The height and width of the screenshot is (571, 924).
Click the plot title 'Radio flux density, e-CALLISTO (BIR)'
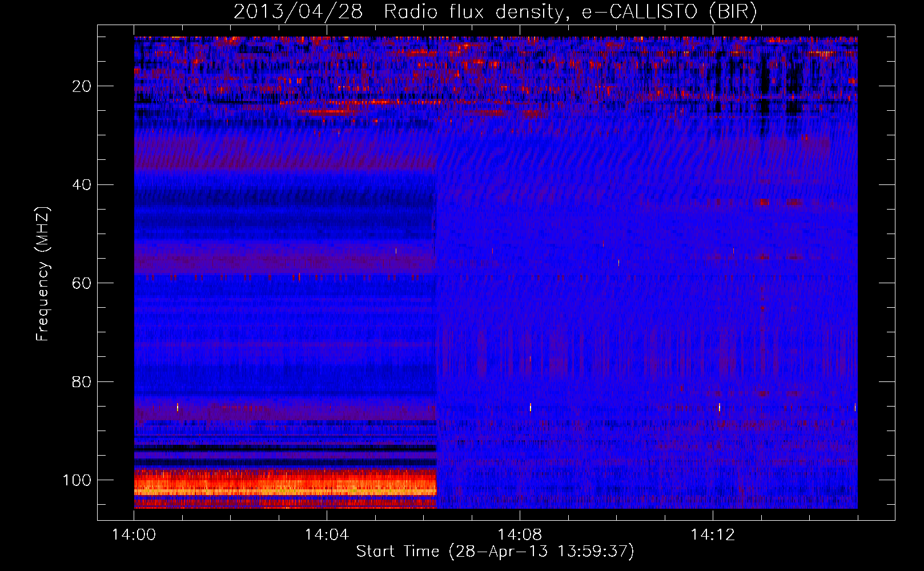[570, 12]
